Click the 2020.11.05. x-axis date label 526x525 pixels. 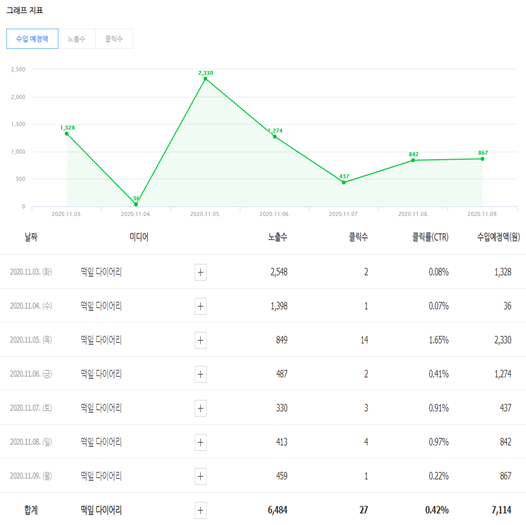tap(205, 214)
